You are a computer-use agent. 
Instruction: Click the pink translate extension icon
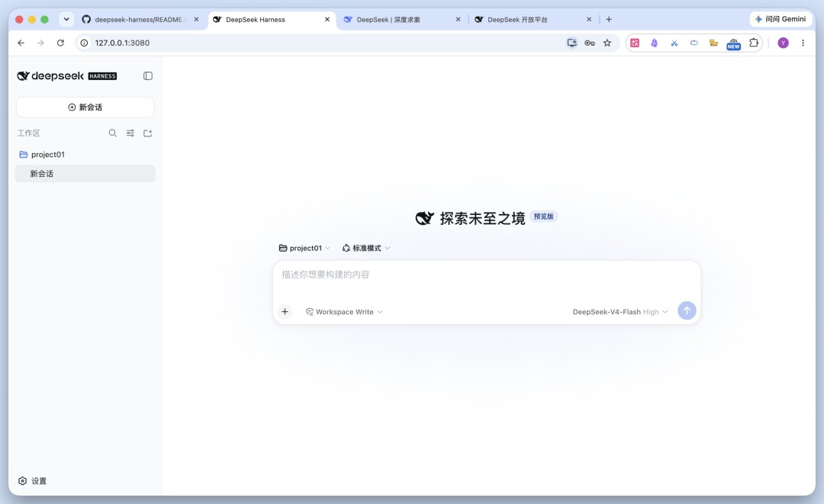pyautogui.click(x=635, y=43)
